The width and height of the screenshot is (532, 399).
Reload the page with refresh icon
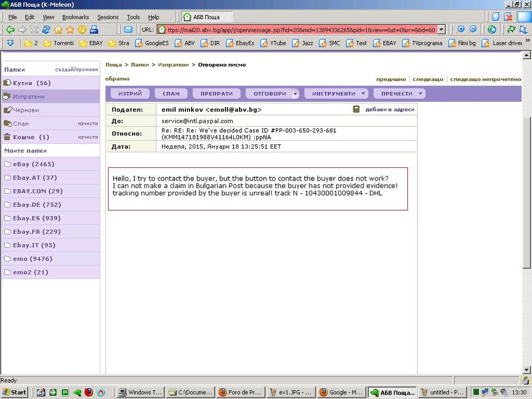[x=46, y=30]
